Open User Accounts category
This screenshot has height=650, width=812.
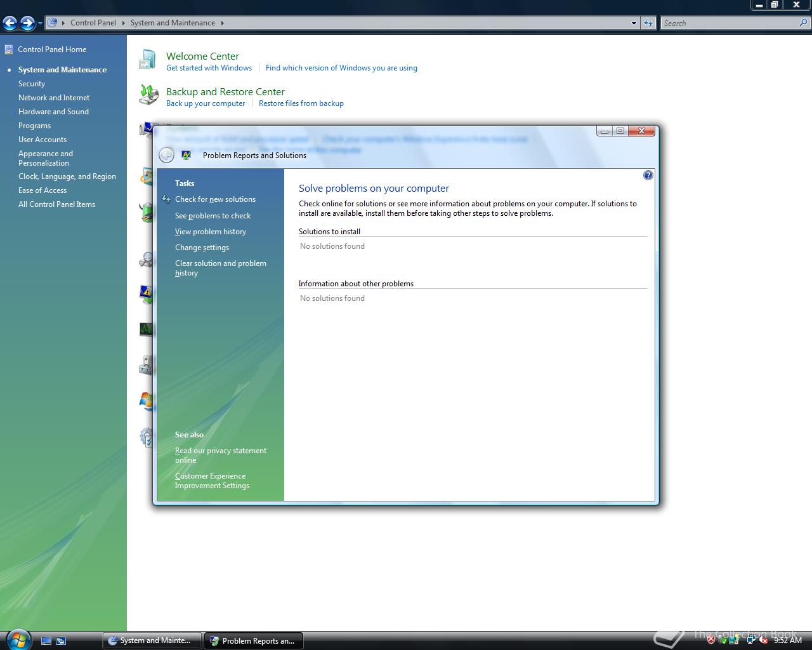[43, 140]
